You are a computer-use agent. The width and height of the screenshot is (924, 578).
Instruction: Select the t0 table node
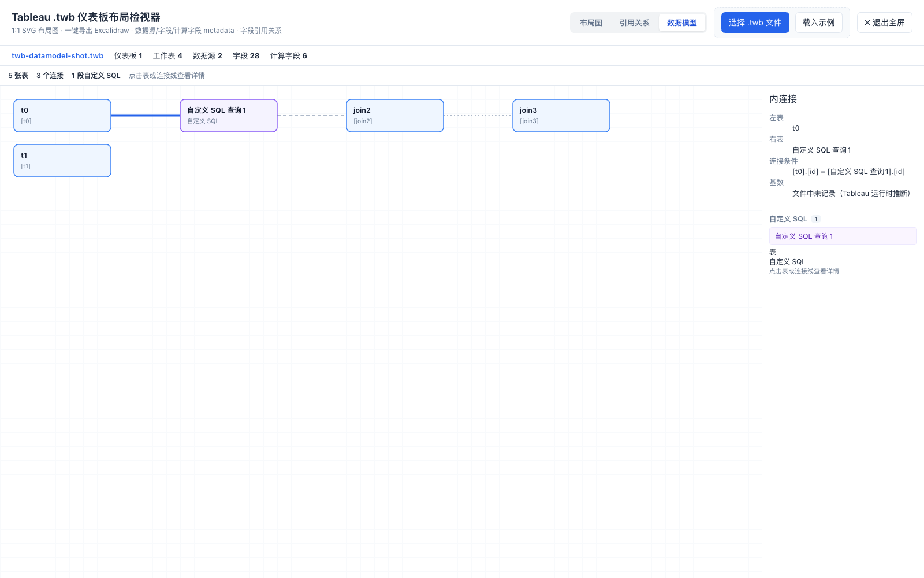coord(62,116)
